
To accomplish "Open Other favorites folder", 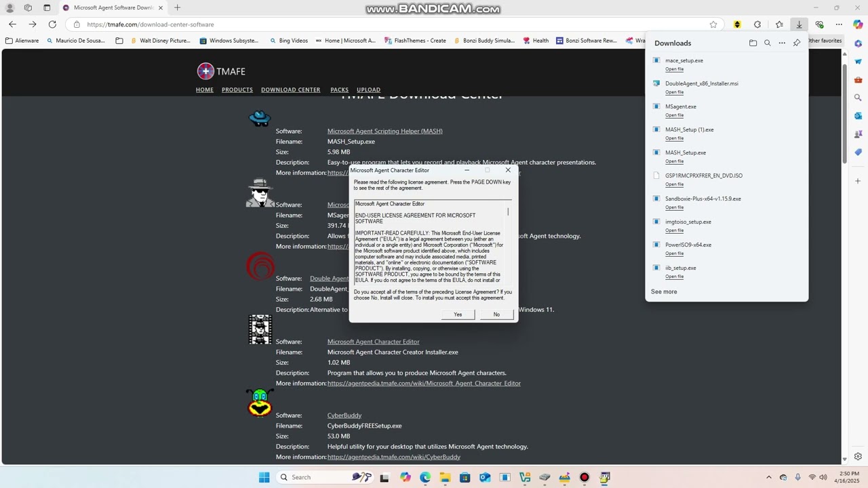I will coord(824,41).
